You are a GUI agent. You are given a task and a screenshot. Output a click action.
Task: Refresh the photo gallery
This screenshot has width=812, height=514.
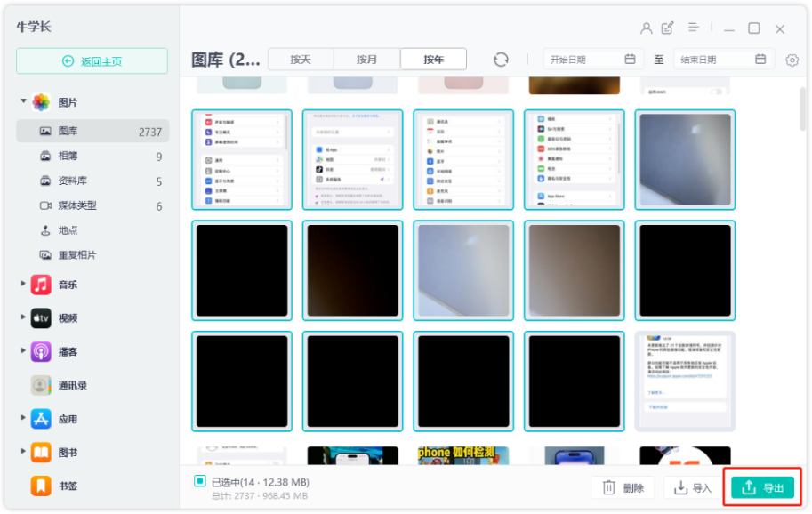click(501, 60)
